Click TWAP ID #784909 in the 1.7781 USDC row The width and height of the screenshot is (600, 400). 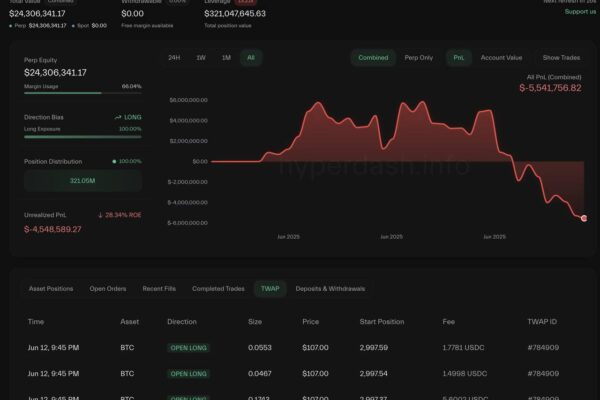click(543, 348)
